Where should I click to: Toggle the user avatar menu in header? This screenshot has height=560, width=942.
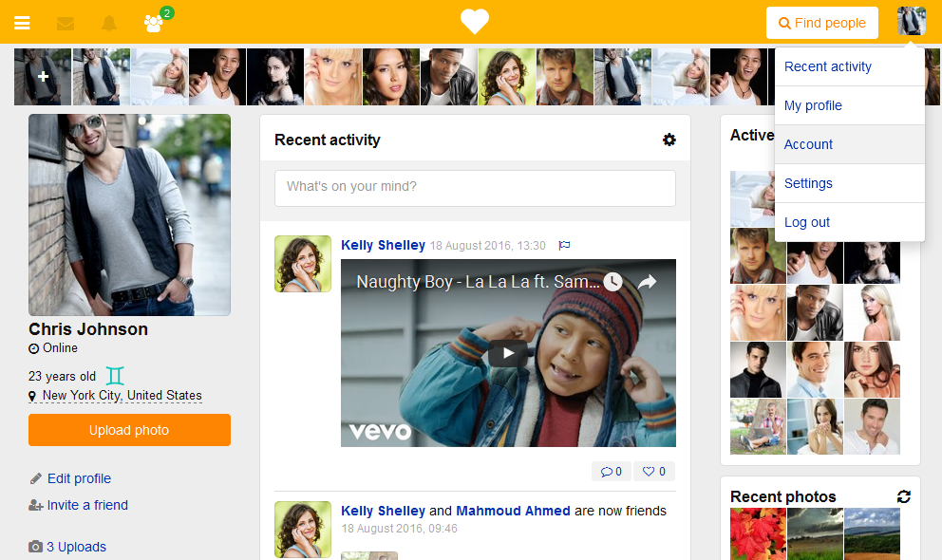pos(911,21)
